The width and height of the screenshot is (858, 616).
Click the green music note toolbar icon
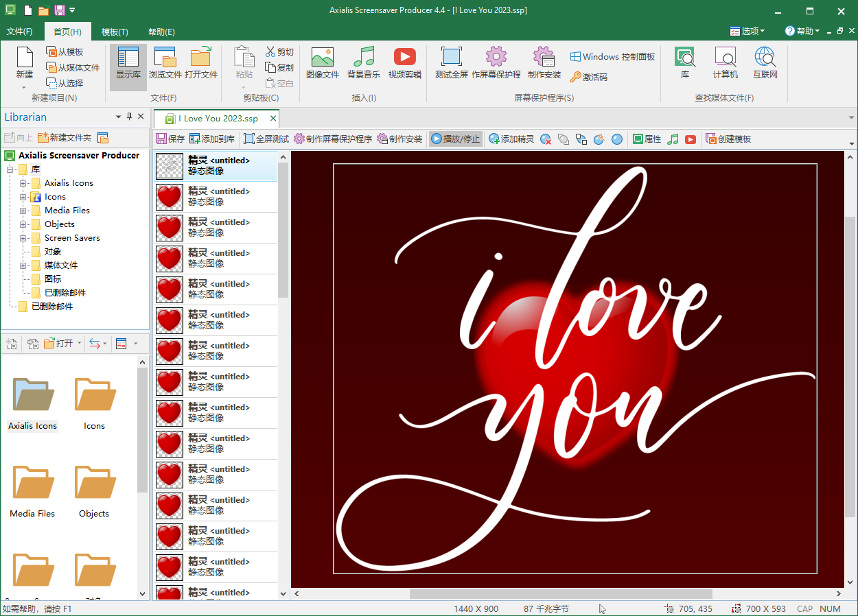pyautogui.click(x=673, y=139)
